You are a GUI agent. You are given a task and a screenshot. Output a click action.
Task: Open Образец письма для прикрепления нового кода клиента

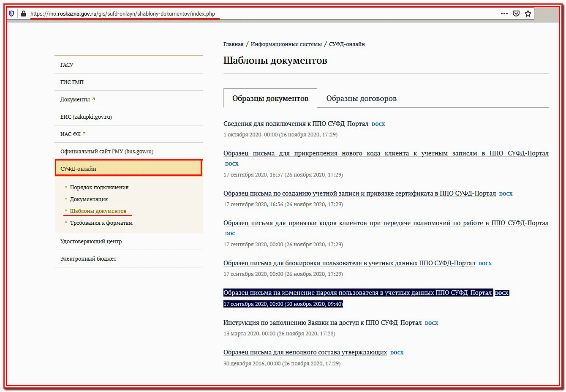coord(386,153)
